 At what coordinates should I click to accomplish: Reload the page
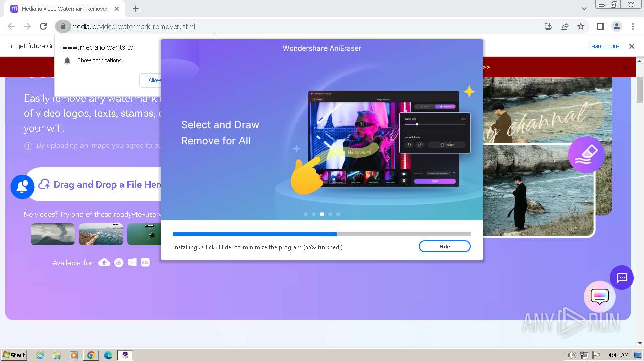tap(43, 26)
